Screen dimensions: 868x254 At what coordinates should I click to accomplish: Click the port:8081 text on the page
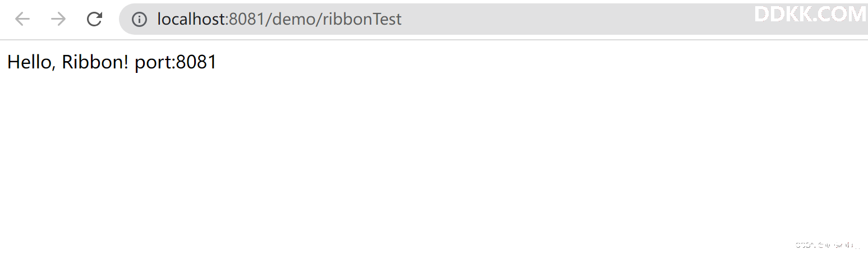[176, 62]
